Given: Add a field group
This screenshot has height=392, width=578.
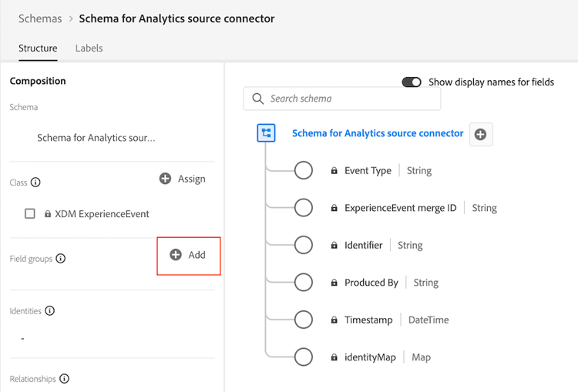Looking at the screenshot, I should pos(188,255).
